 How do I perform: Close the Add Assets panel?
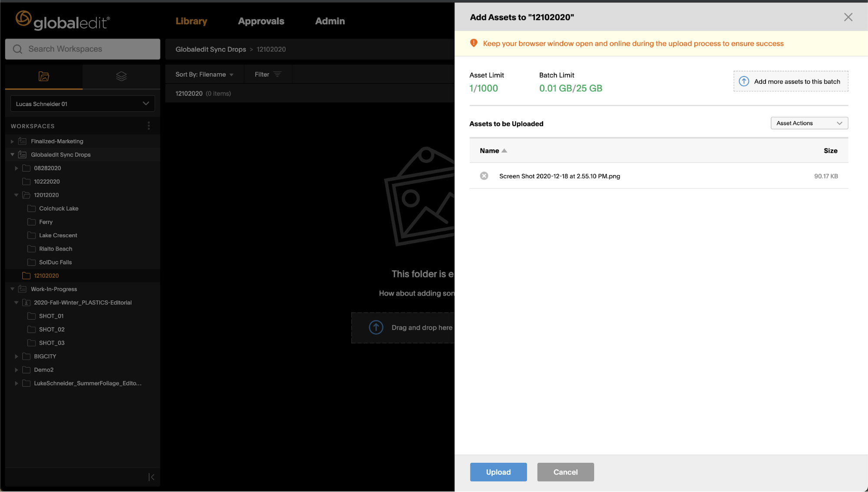click(848, 17)
